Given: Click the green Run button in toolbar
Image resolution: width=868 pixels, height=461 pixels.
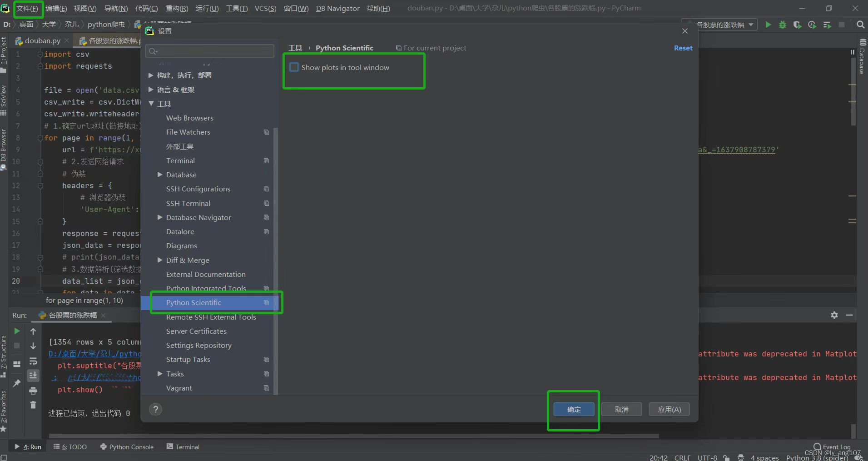Looking at the screenshot, I should coord(768,25).
